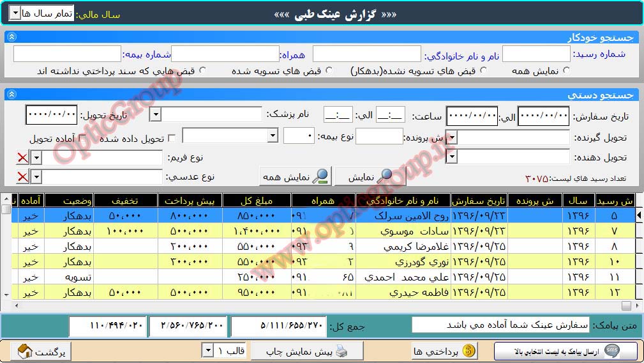Select the نمایش همه radio button

[x=565, y=71]
